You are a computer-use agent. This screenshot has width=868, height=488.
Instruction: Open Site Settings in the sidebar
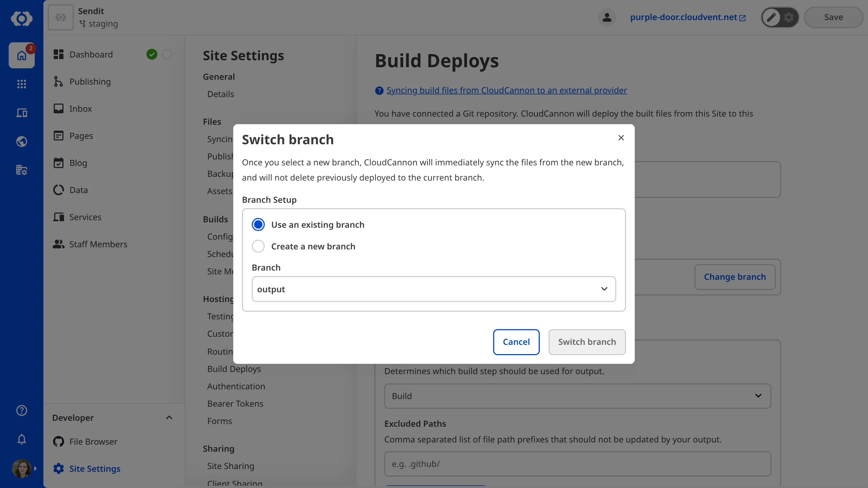point(95,469)
